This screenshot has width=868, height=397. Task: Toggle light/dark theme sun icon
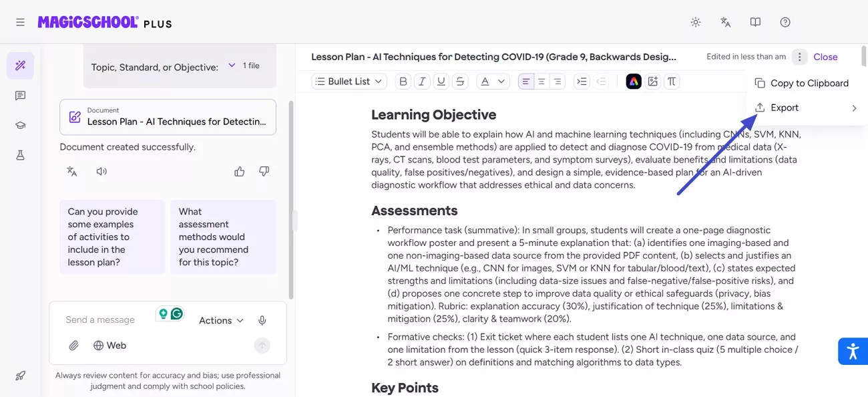coord(696,22)
